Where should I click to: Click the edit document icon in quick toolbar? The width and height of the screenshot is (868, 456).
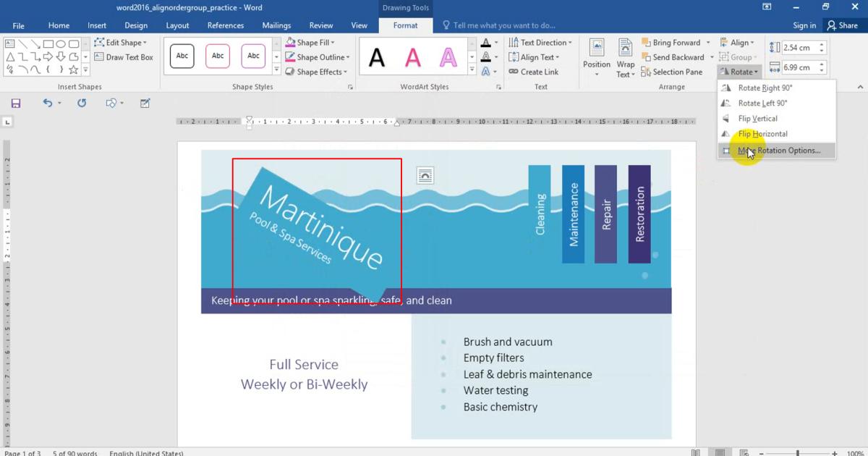[x=145, y=104]
